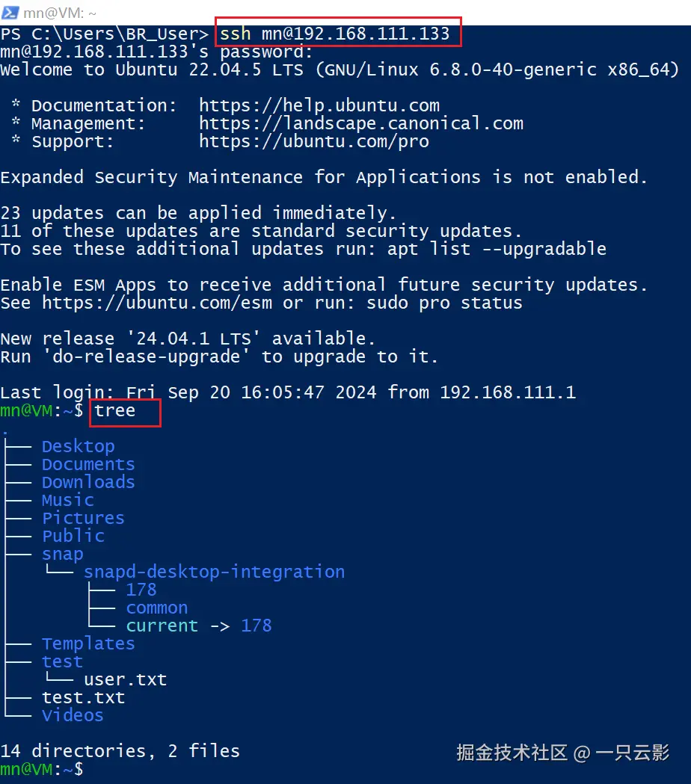This screenshot has width=691, height=784.
Task: Click the 'current' symlink entry
Action: point(162,626)
